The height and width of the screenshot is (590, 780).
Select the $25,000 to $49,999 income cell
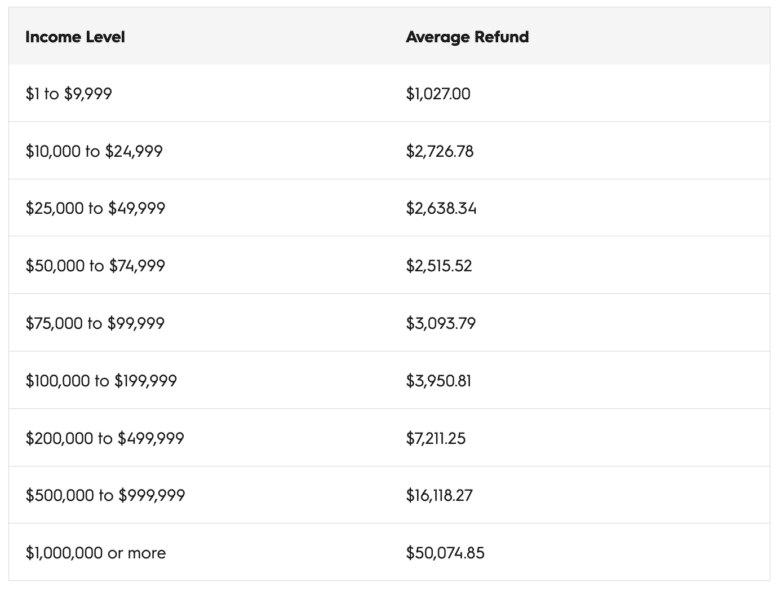coord(95,208)
